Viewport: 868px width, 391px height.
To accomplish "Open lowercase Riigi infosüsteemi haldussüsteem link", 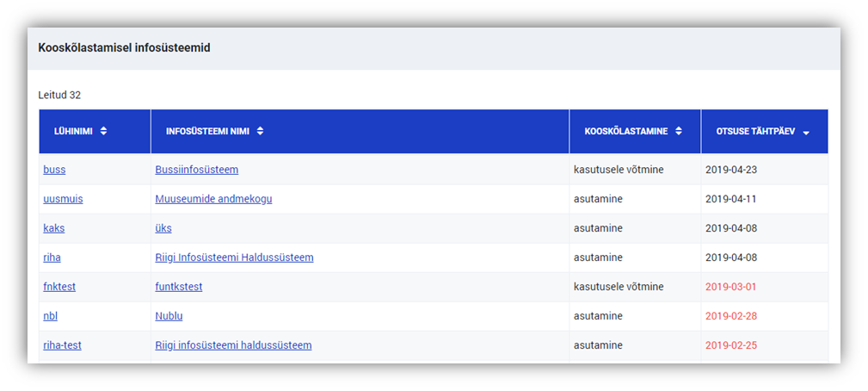I will coord(233,345).
